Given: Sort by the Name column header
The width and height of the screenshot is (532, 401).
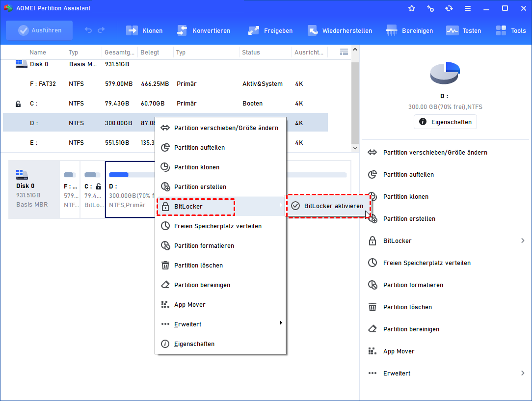Looking at the screenshot, I should [38, 52].
